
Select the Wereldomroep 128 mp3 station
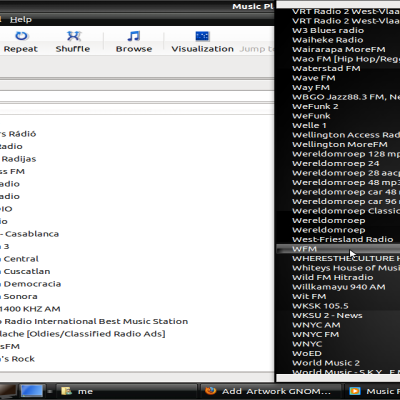346,154
